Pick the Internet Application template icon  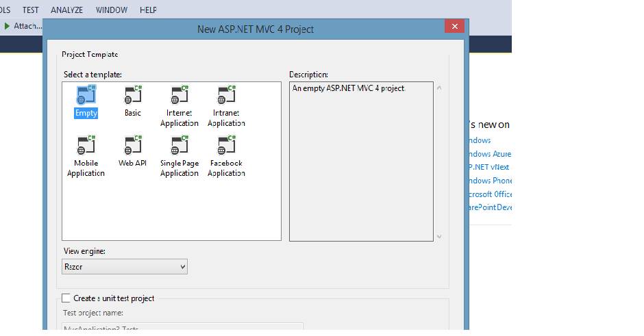(x=180, y=94)
